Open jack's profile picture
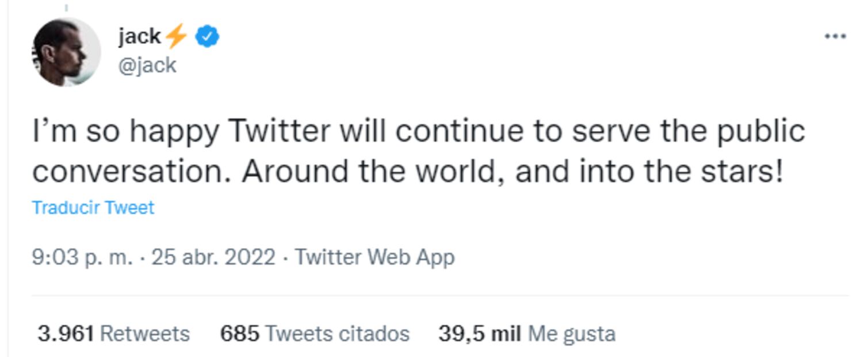Screen dimensions: 868x357 point(66,52)
